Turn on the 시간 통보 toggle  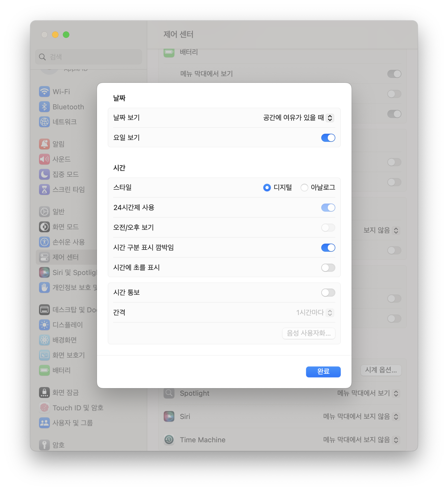coord(328,292)
